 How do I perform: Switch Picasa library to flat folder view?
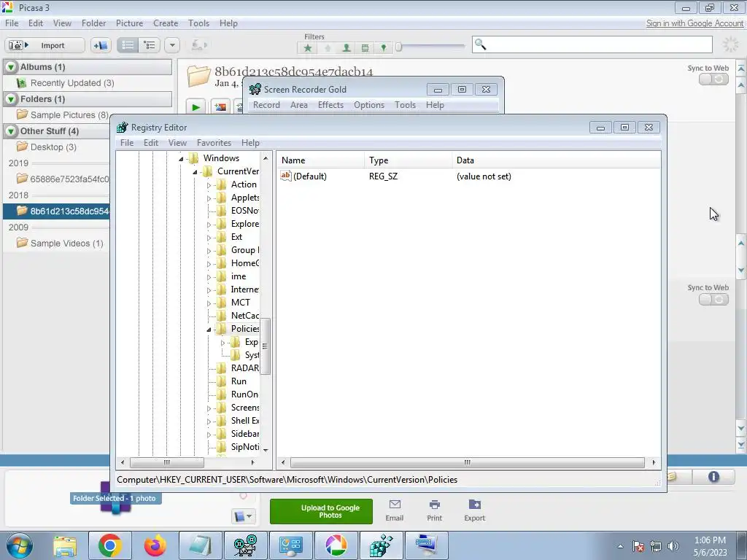coord(128,45)
